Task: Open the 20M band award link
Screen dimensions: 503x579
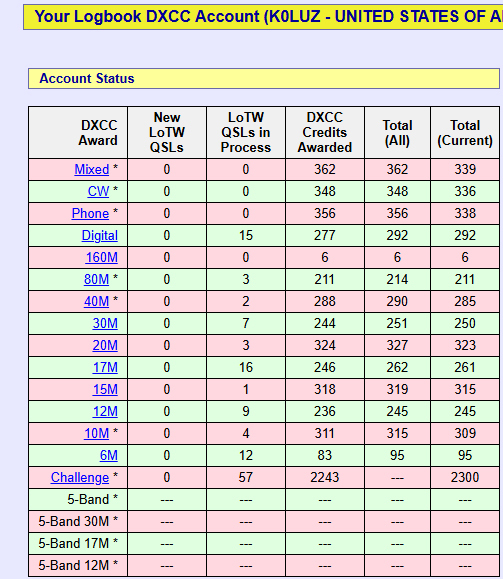Action: click(x=105, y=345)
